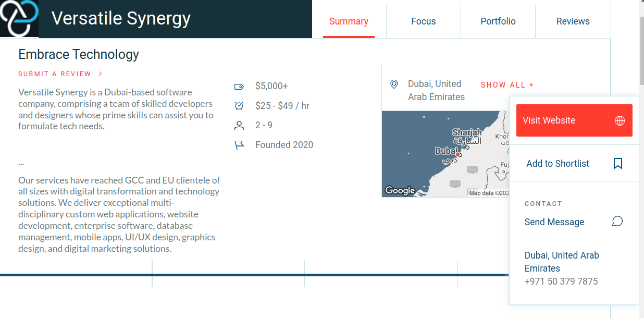
Task: Click the Send Message link
Action: [x=554, y=222]
